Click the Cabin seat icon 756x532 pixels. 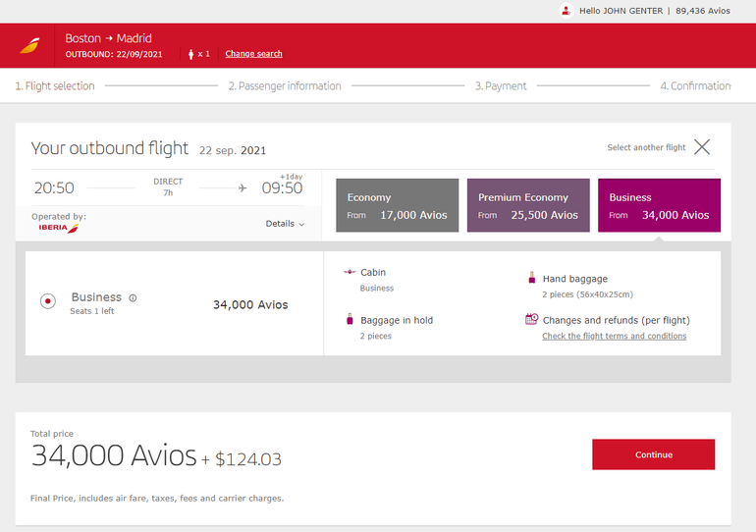point(350,272)
